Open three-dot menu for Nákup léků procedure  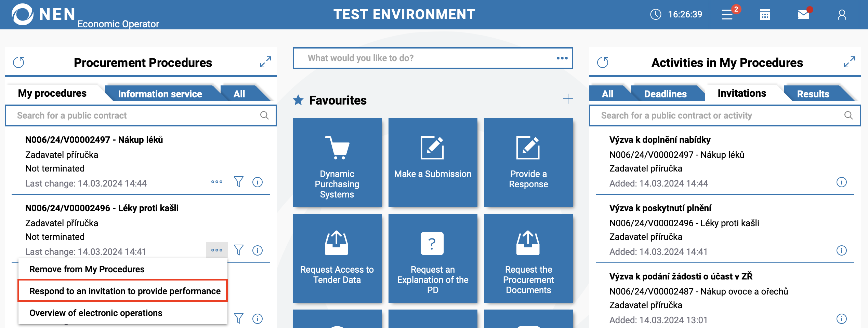(x=217, y=182)
